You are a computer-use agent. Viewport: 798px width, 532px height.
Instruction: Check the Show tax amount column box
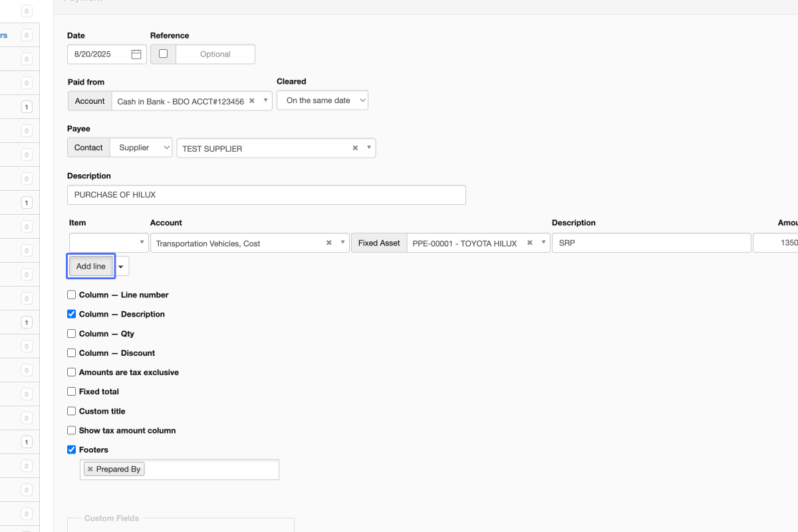72,430
